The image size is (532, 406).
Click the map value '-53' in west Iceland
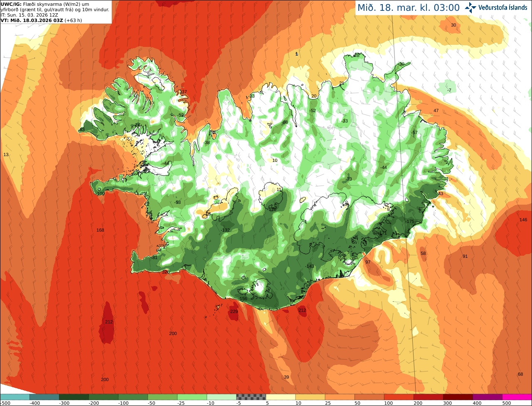(178, 202)
